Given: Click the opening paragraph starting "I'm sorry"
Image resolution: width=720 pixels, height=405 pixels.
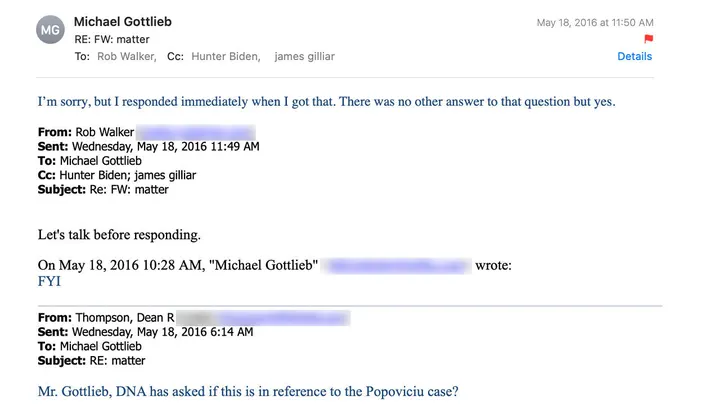Looking at the screenshot, I should [333, 100].
